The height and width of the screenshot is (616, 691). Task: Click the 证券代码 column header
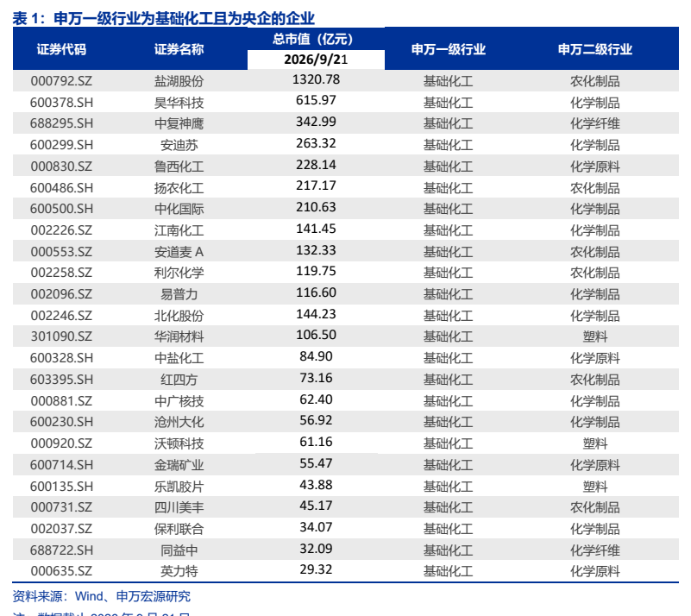pos(61,49)
